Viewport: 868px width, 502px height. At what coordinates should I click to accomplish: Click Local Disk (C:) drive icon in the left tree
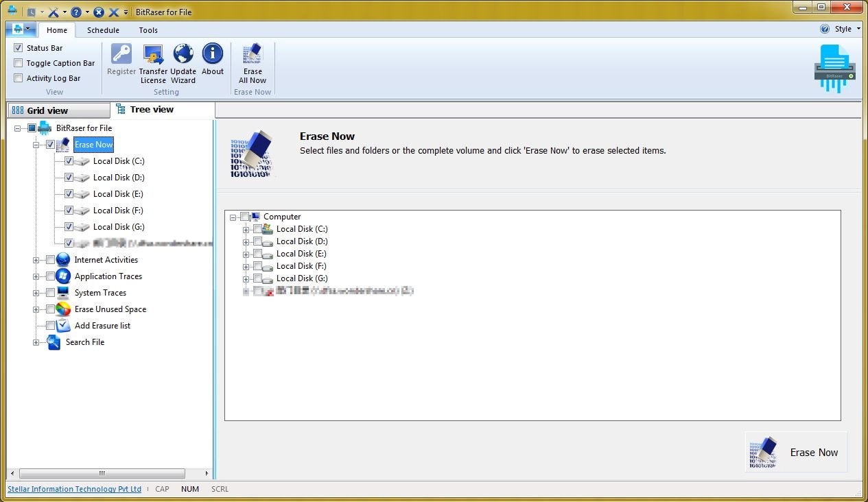pos(82,161)
